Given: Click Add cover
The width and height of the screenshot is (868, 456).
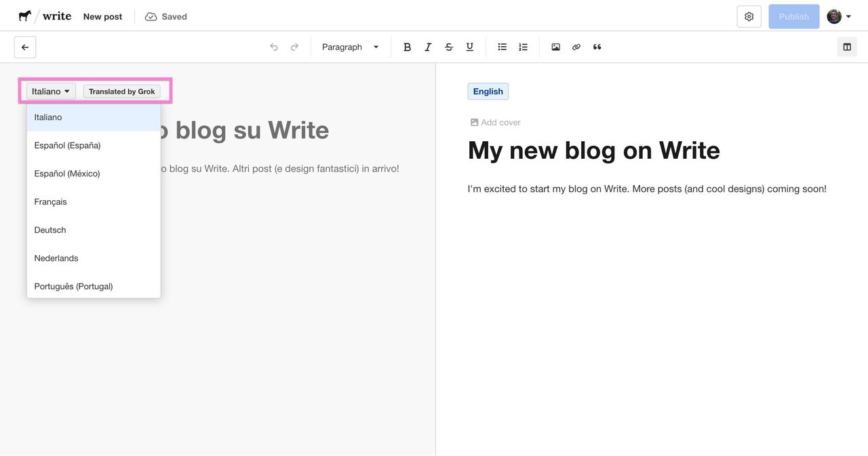Looking at the screenshot, I should click(x=496, y=122).
